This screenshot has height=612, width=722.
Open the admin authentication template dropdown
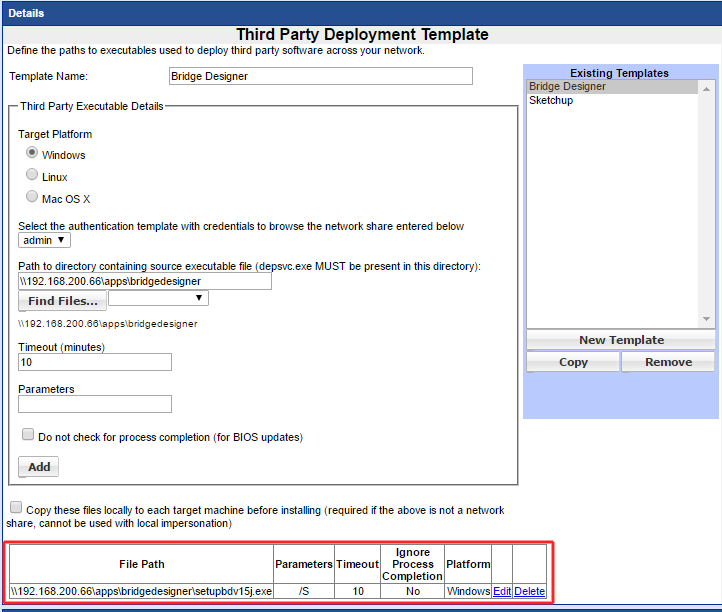(x=45, y=240)
